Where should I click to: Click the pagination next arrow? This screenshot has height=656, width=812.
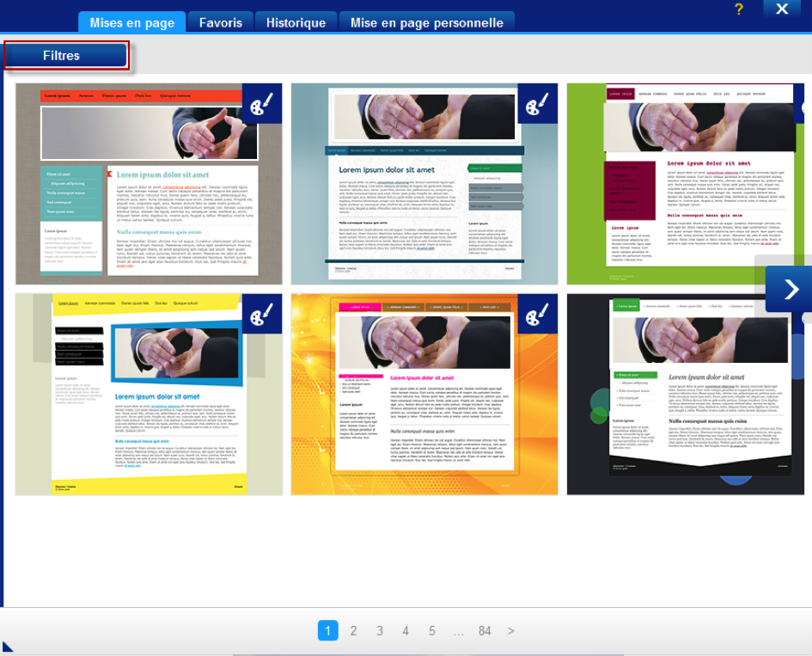(x=511, y=630)
